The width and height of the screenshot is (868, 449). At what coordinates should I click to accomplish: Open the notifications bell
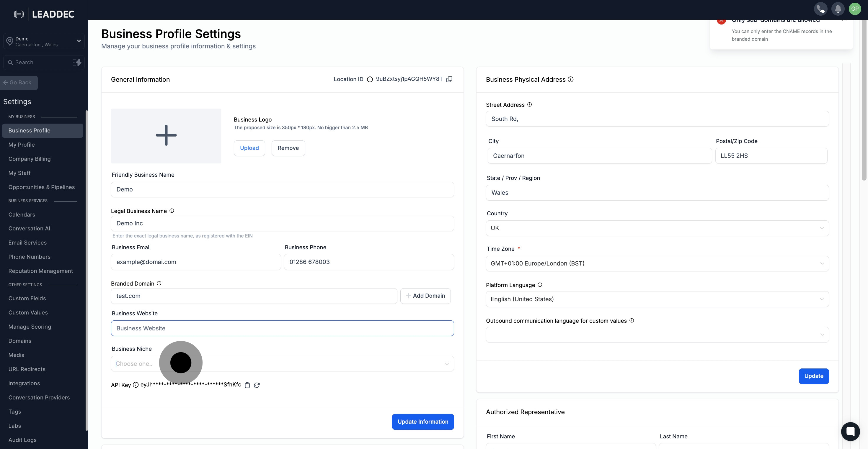pyautogui.click(x=838, y=9)
